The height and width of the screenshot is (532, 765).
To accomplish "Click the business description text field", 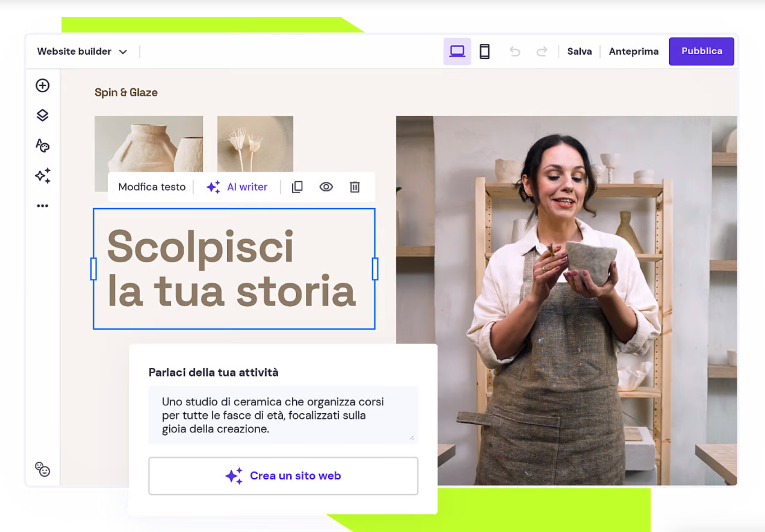I will tap(283, 415).
